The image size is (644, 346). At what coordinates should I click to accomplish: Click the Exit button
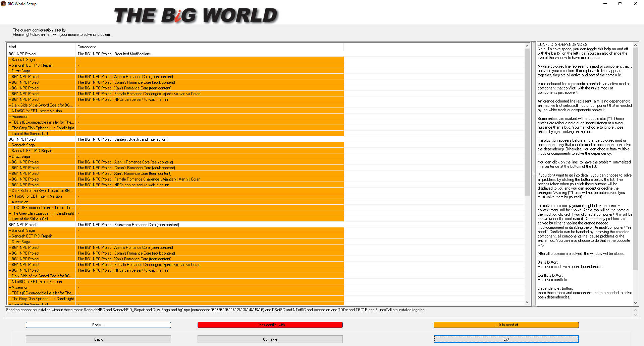pyautogui.click(x=506, y=339)
